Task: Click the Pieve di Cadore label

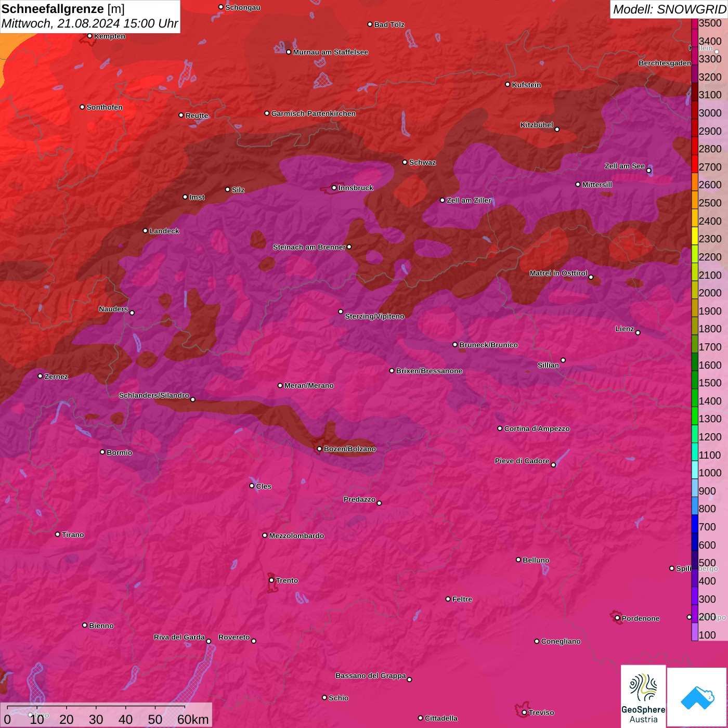Action: pos(522,461)
